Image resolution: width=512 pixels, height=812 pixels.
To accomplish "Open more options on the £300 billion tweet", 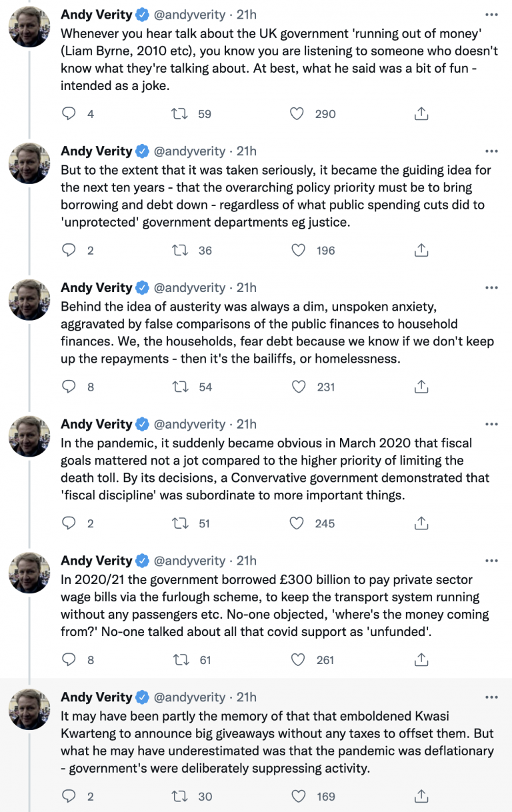I will coord(491,561).
